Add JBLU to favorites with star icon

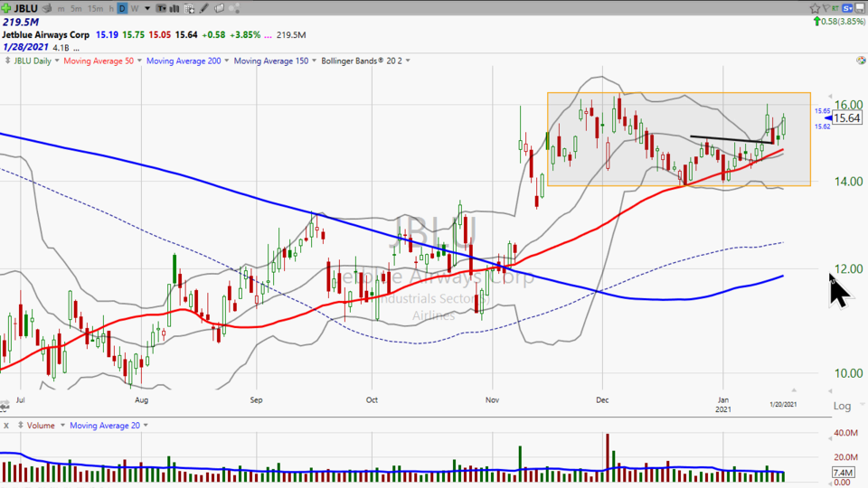(x=815, y=8)
